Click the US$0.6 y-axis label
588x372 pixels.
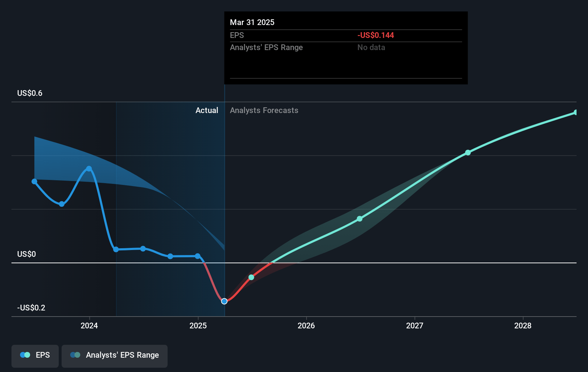(30, 93)
